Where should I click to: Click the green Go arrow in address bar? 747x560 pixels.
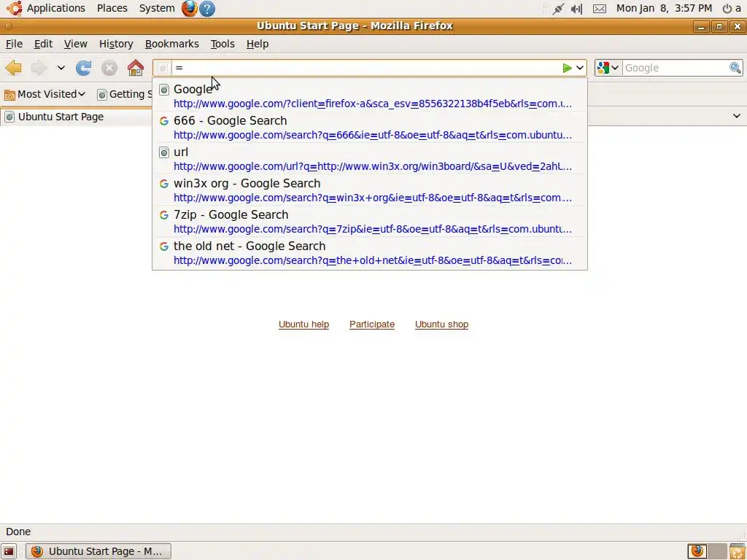tap(567, 68)
